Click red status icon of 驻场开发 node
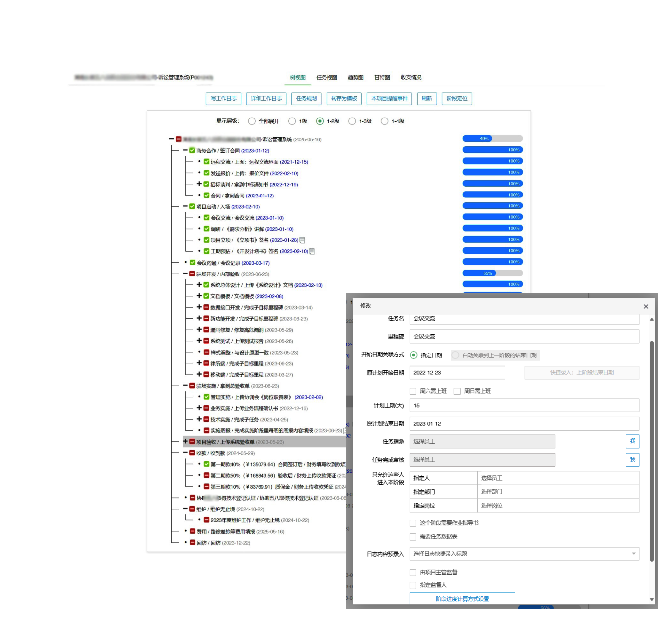This screenshot has height=631, width=672. coord(192,274)
